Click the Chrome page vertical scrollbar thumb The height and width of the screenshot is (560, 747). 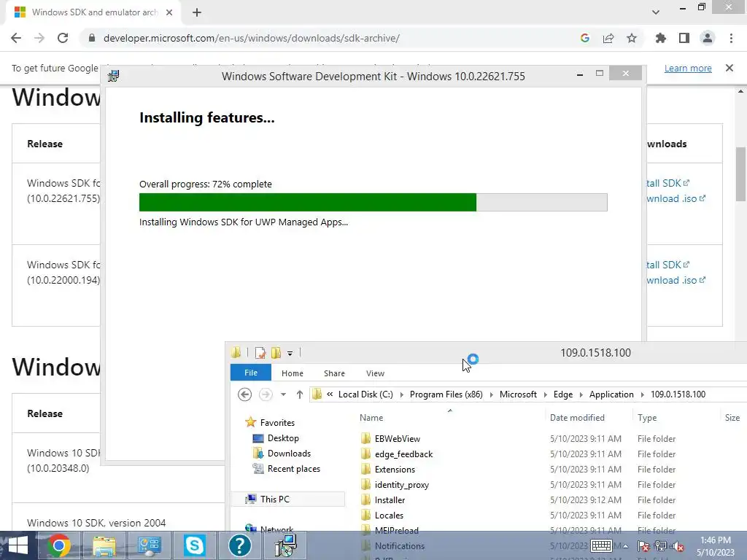740,174
